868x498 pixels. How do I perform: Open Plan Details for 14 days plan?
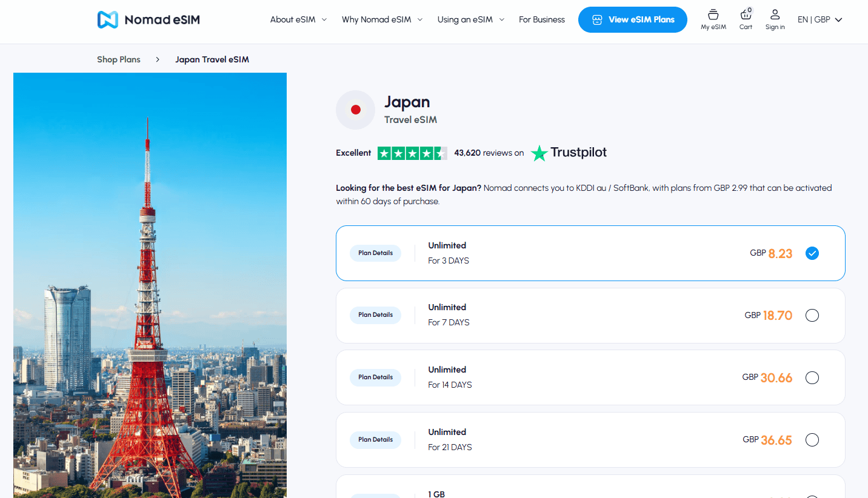click(375, 377)
